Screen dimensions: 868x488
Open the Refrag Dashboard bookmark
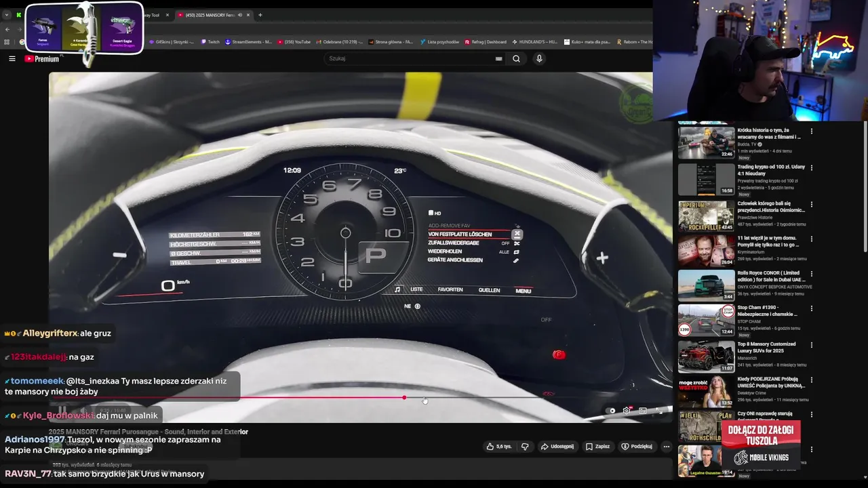[x=486, y=42]
